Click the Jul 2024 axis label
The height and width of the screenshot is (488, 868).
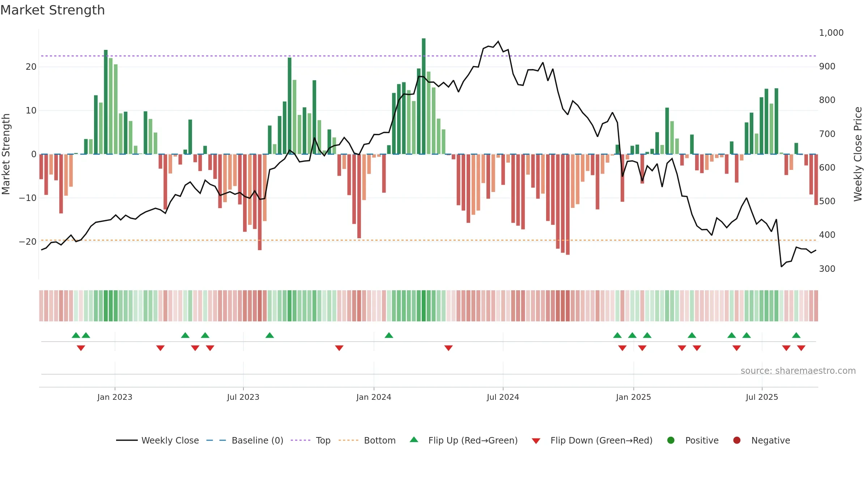coord(503,397)
